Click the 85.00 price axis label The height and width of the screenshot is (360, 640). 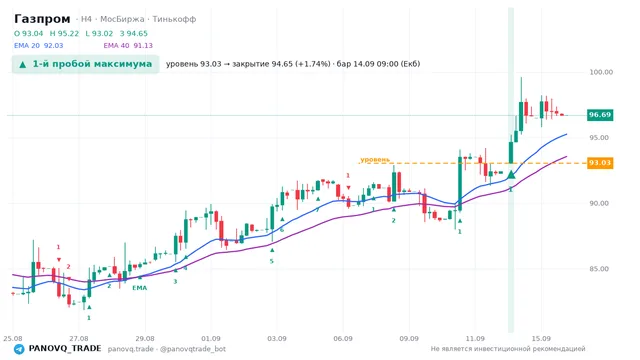tap(599, 269)
